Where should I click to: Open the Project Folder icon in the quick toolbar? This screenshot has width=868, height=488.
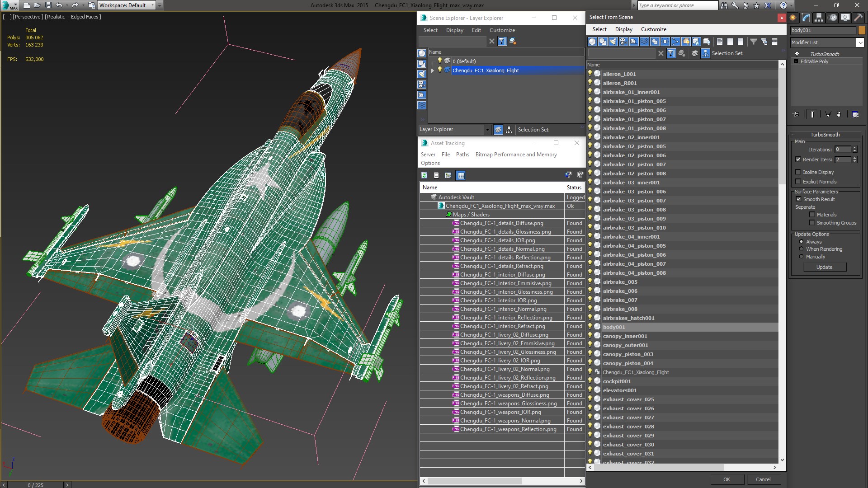(x=91, y=5)
